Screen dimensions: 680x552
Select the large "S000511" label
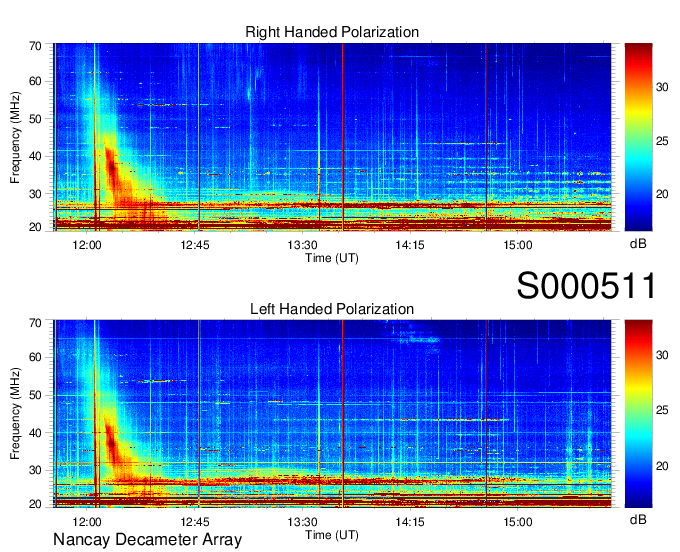[x=586, y=285]
